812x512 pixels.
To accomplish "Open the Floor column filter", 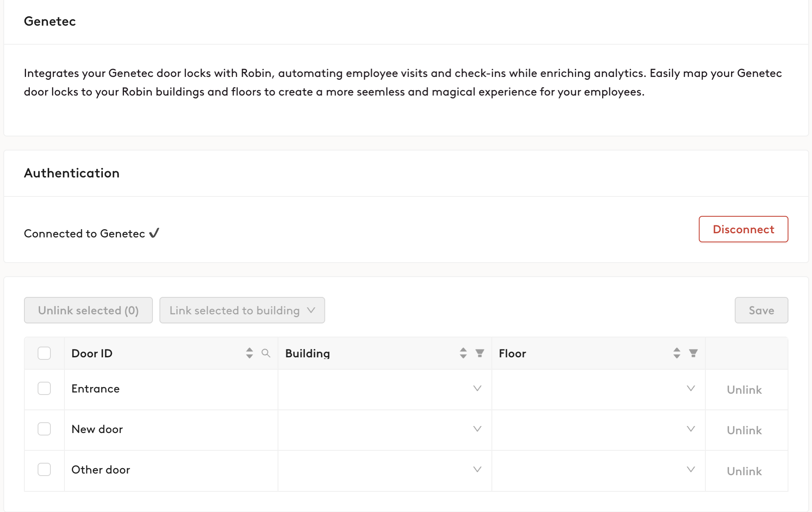I will click(693, 353).
